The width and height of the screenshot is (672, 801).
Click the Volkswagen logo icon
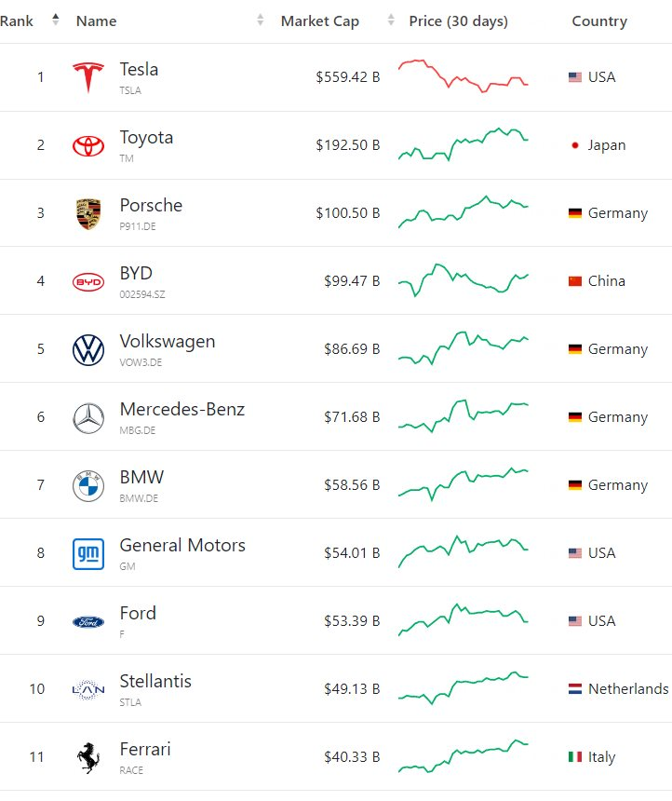pos(88,349)
